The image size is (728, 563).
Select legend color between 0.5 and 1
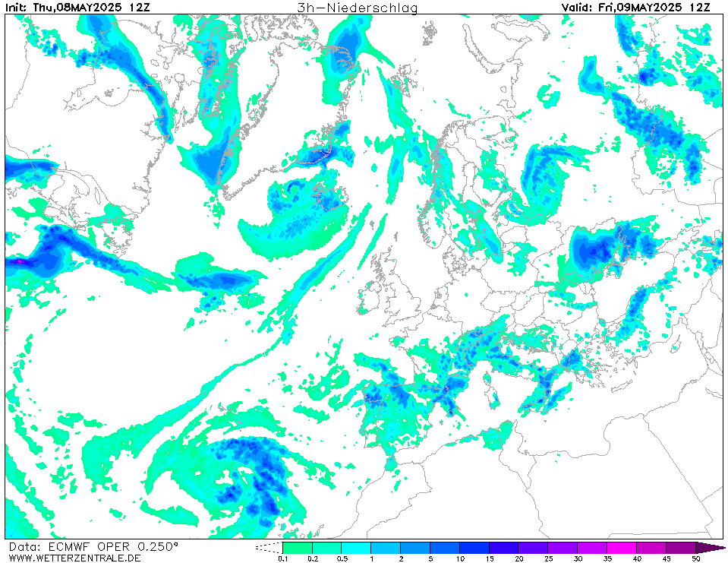point(356,548)
